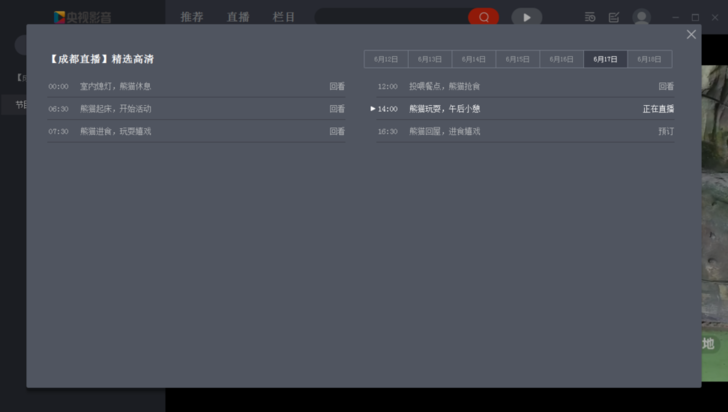Open the user profile avatar icon
The image size is (728, 412).
(641, 17)
